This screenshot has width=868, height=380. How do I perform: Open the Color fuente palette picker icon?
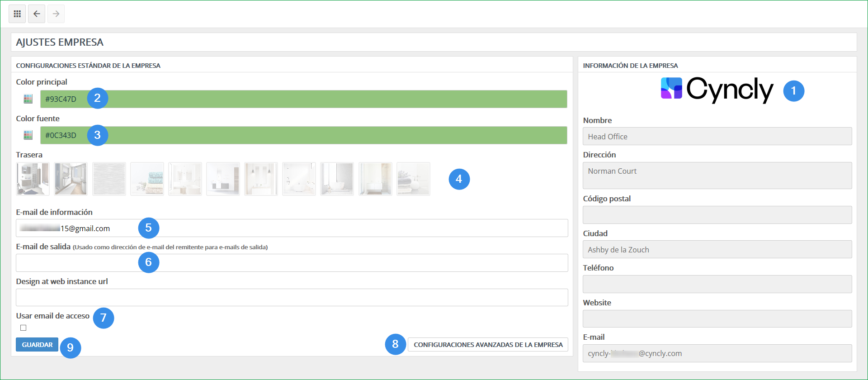pos(28,135)
